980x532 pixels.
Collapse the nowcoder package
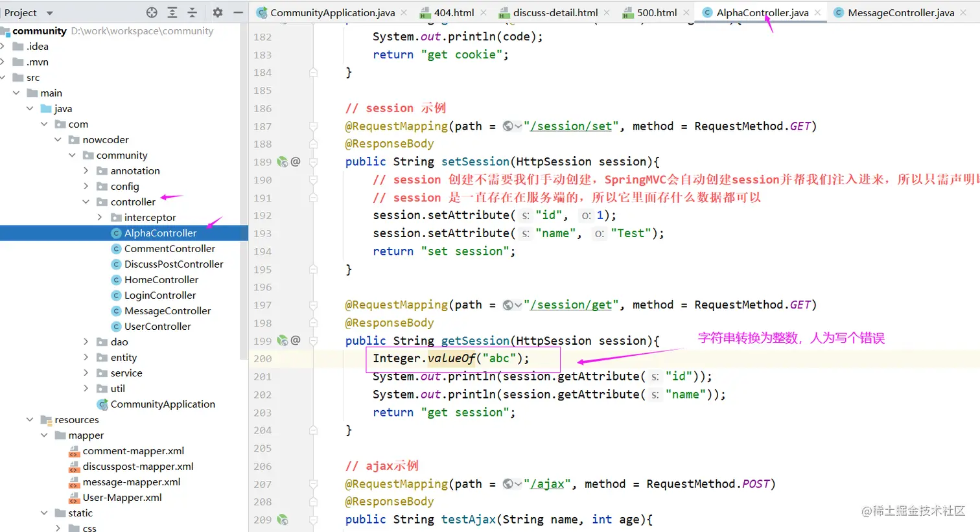point(58,139)
